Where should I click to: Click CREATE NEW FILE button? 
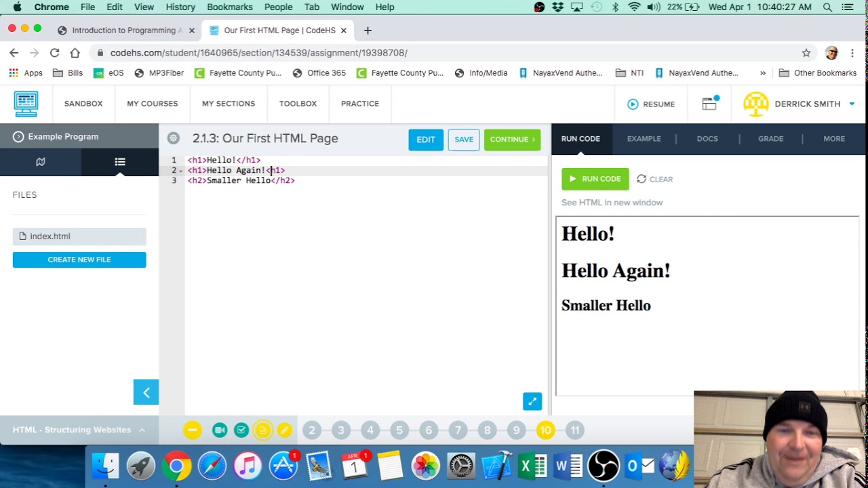pyautogui.click(x=79, y=260)
